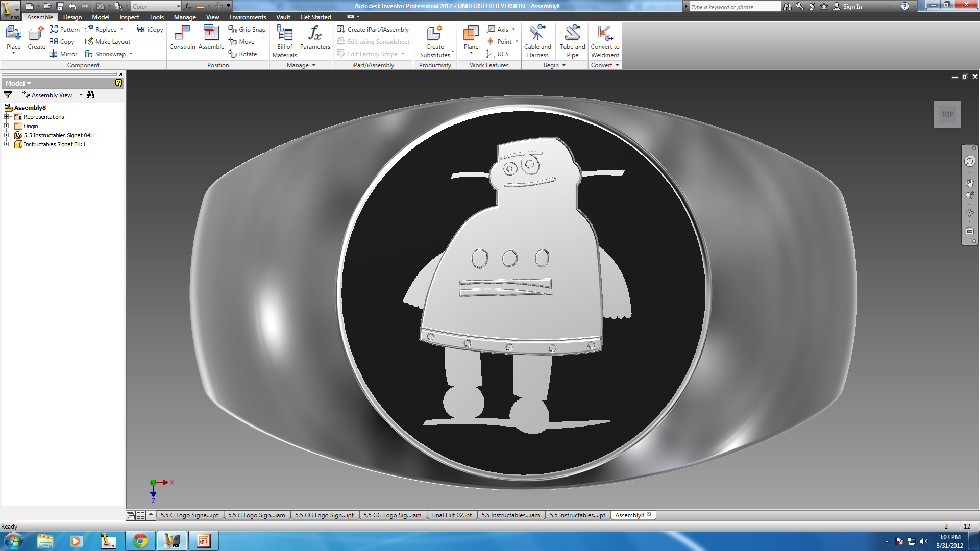Screen dimensions: 980x551
Task: Use the Mirror component tool
Action: tap(63, 54)
